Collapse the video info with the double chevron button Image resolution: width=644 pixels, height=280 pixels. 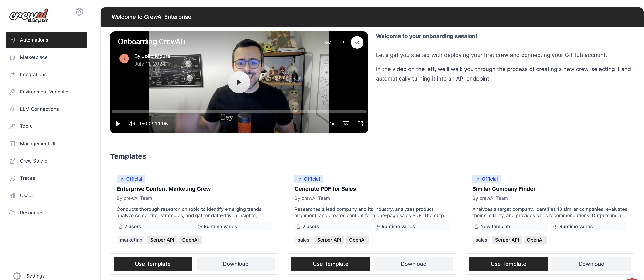[357, 42]
